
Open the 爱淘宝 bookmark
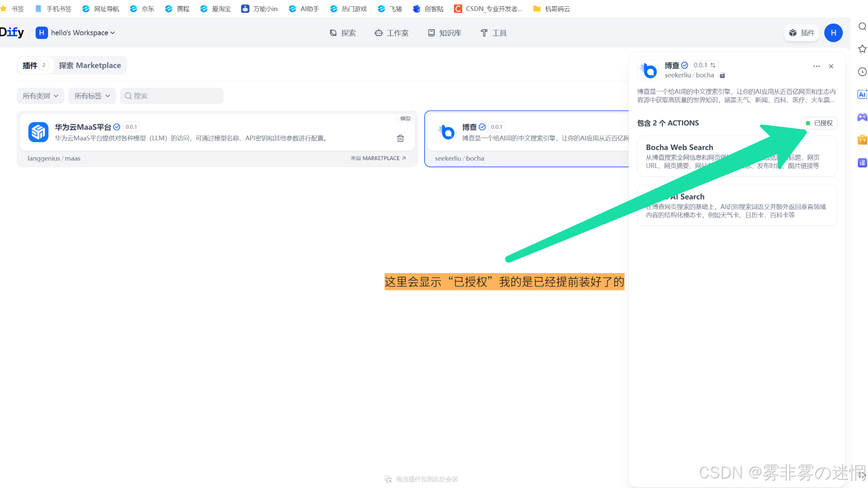215,9
